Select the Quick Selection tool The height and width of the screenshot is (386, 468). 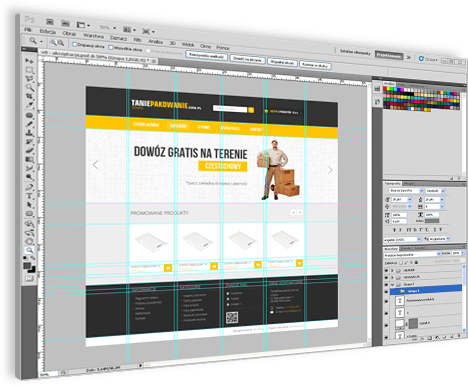point(29,87)
